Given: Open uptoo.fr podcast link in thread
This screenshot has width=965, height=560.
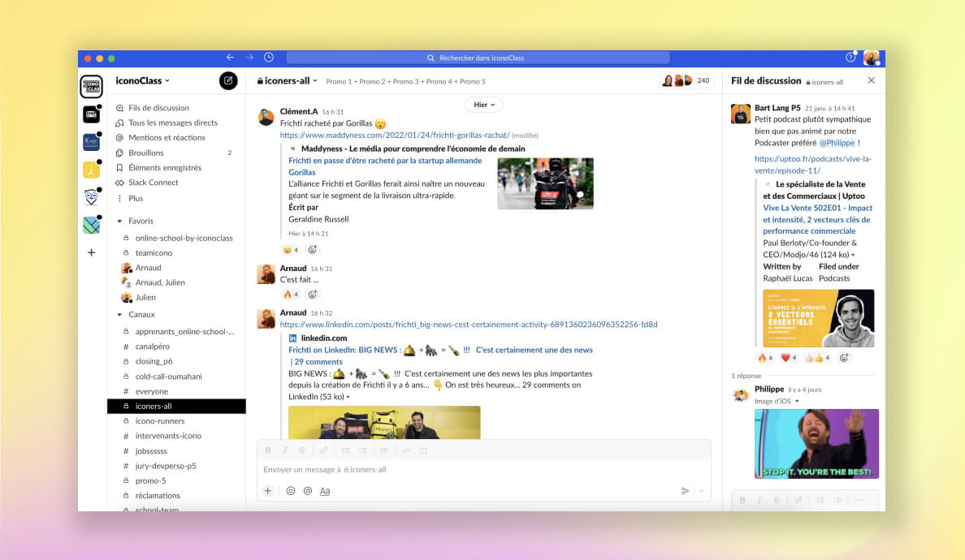Looking at the screenshot, I should click(x=813, y=164).
